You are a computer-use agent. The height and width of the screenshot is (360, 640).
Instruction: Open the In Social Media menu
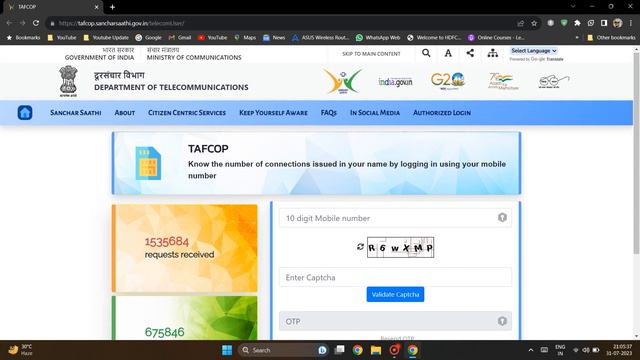coord(375,113)
